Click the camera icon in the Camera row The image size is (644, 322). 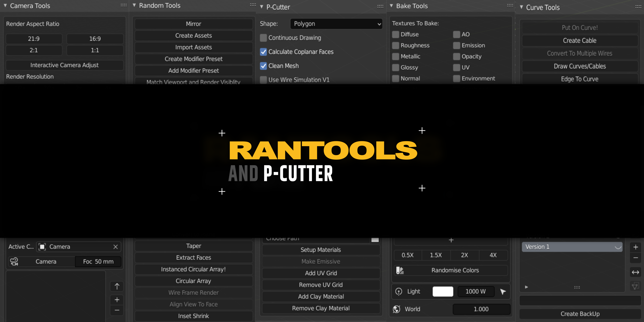point(14,262)
